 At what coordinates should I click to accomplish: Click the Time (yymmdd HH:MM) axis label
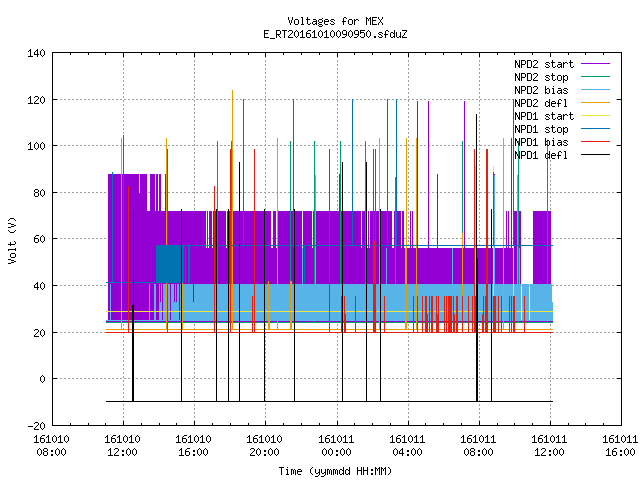[335, 471]
